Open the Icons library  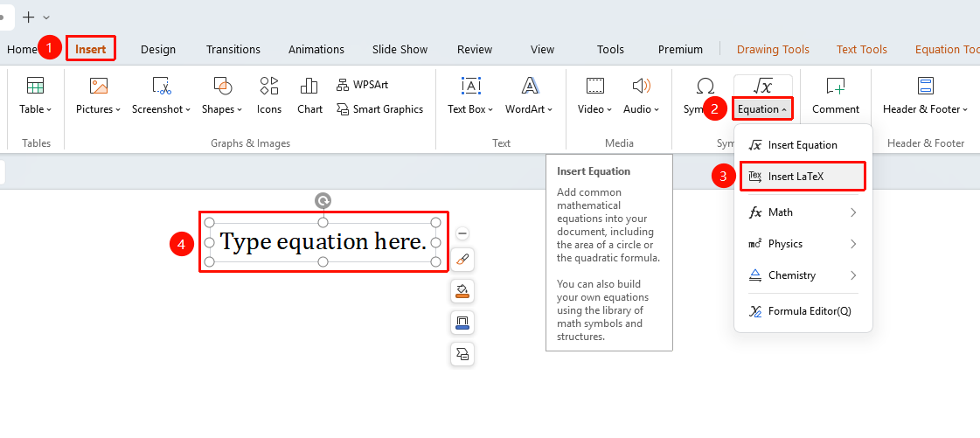268,95
